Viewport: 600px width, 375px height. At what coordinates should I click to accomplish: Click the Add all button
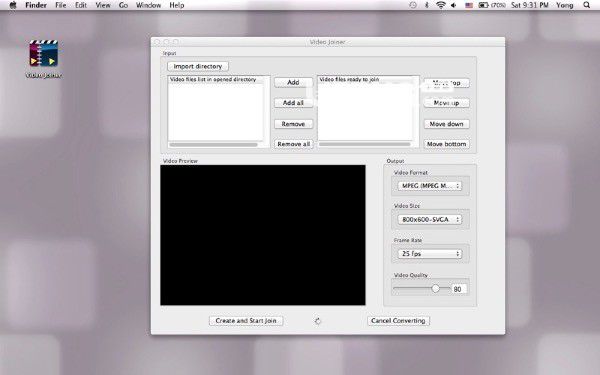[293, 103]
